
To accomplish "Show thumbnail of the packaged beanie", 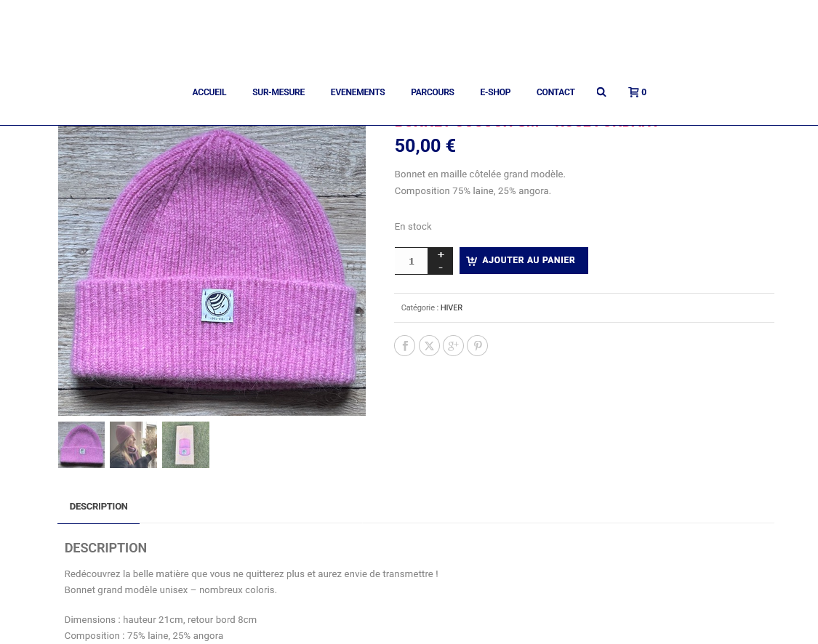I will click(x=185, y=445).
